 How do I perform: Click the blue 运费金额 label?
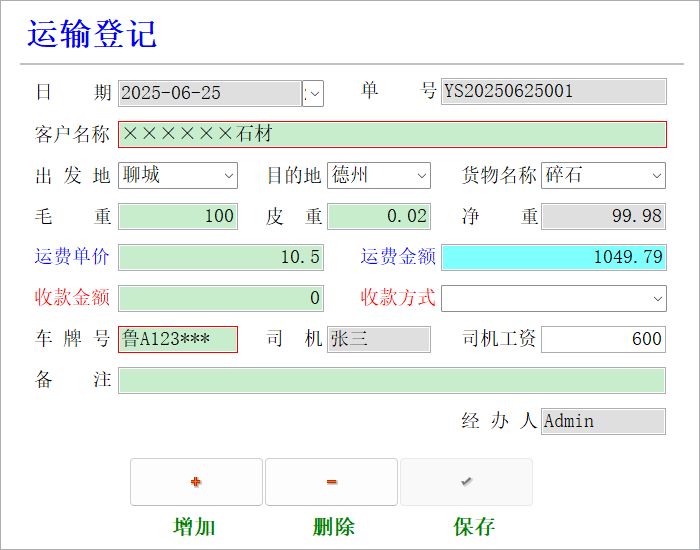coord(398,257)
